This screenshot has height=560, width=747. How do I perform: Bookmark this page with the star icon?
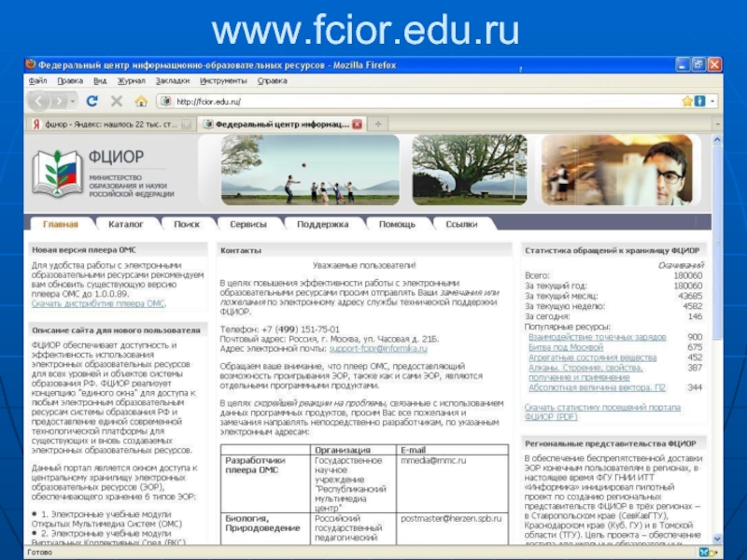(x=687, y=101)
